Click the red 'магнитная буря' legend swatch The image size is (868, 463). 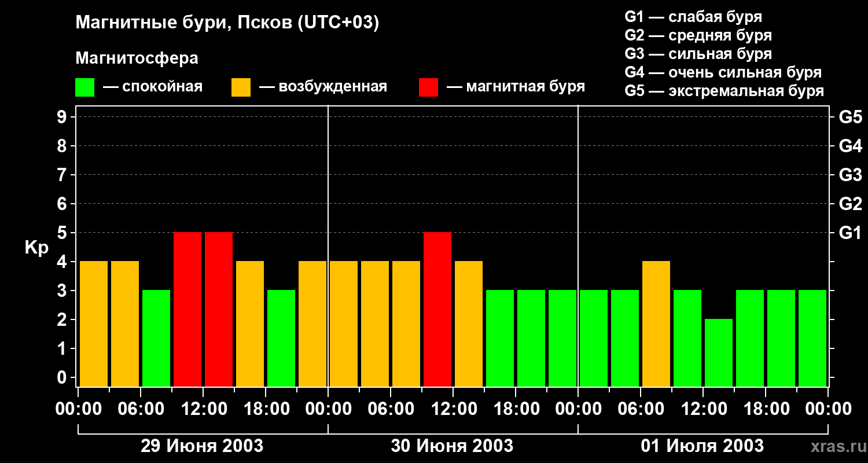pos(428,87)
